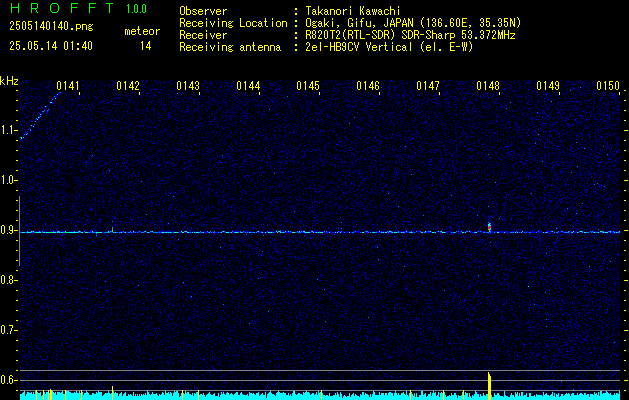
Task: Click the small echo spike near 0142
Action: point(112,229)
